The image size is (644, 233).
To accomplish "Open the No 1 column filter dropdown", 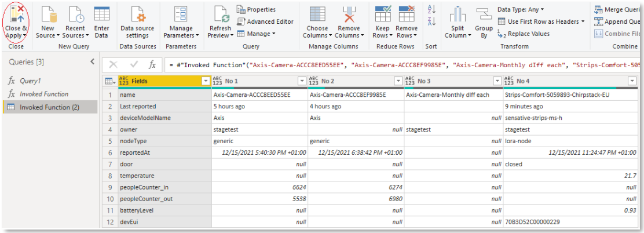I will [302, 81].
